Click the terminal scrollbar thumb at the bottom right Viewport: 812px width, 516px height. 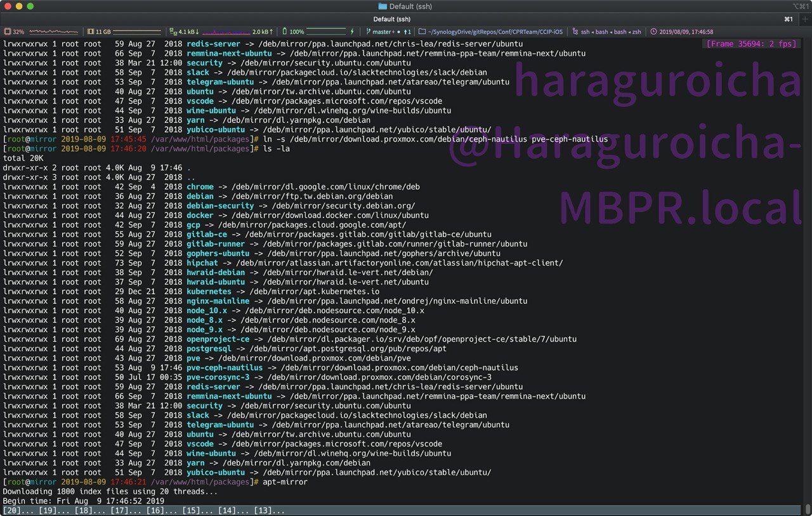(808, 510)
